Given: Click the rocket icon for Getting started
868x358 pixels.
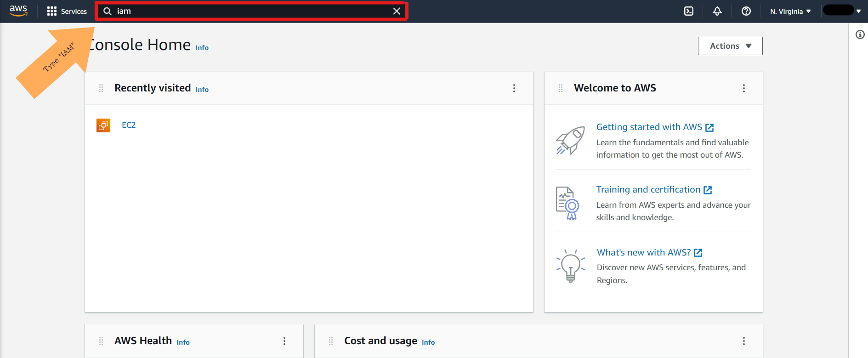Looking at the screenshot, I should click(x=571, y=141).
